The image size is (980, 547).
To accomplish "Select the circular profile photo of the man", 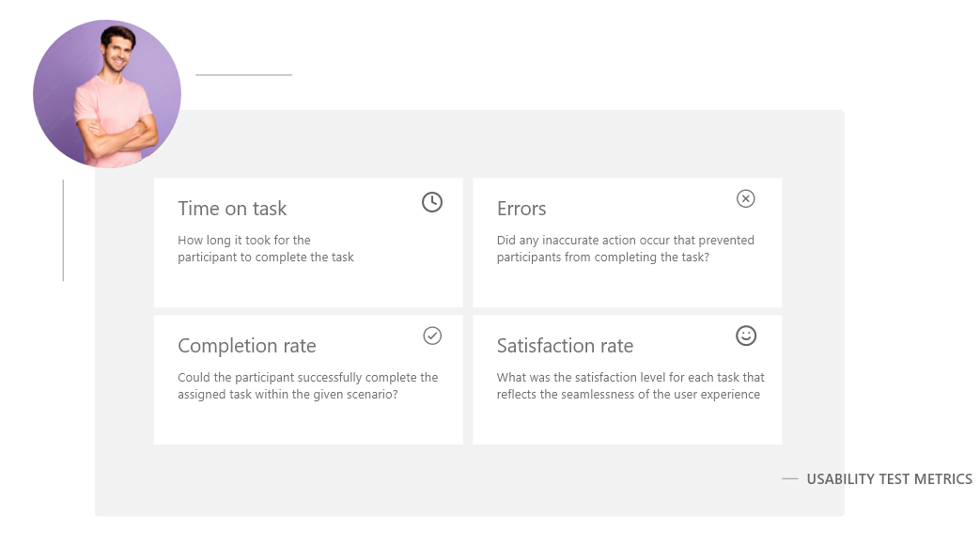I will coord(107,94).
